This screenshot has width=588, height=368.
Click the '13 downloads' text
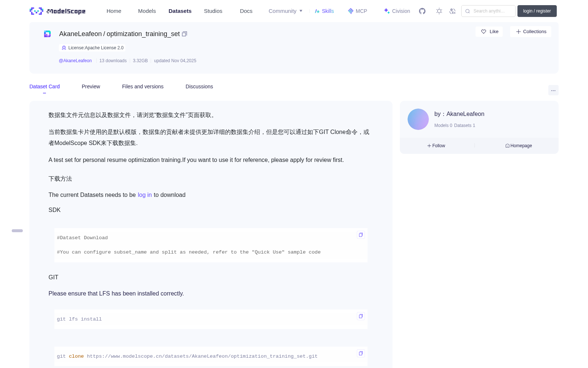coord(113,61)
